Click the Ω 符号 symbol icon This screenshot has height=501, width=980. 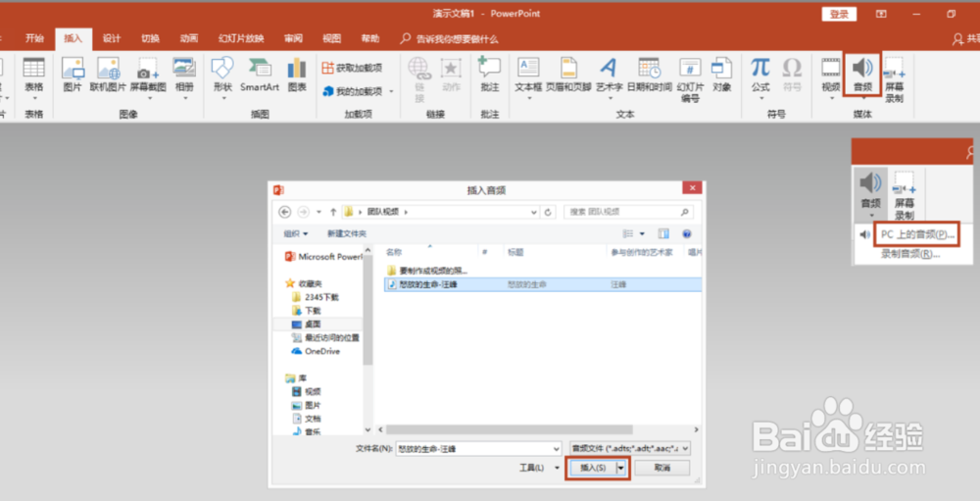pos(792,75)
